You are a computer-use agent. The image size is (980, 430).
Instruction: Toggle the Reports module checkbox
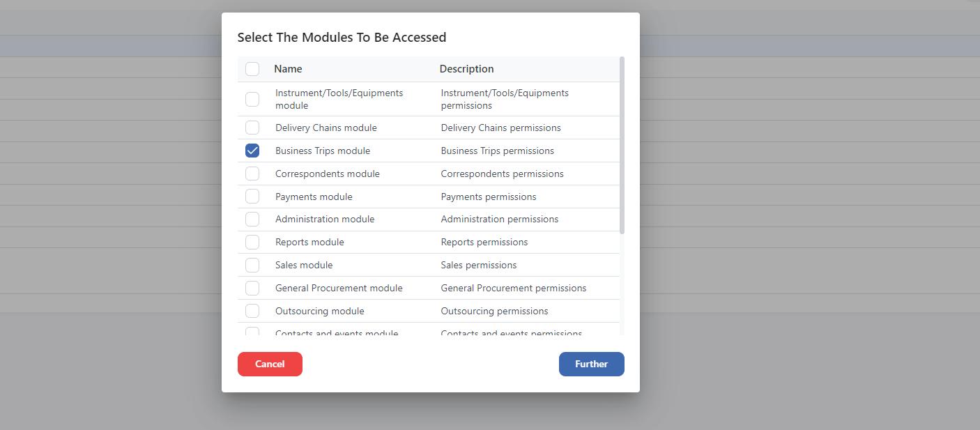click(252, 242)
